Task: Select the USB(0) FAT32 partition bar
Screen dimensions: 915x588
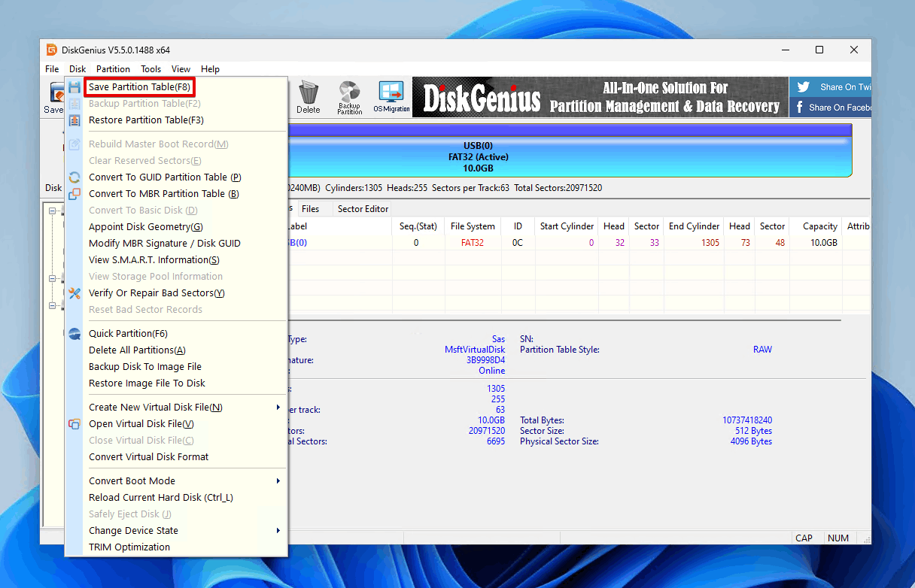Action: tap(570, 150)
